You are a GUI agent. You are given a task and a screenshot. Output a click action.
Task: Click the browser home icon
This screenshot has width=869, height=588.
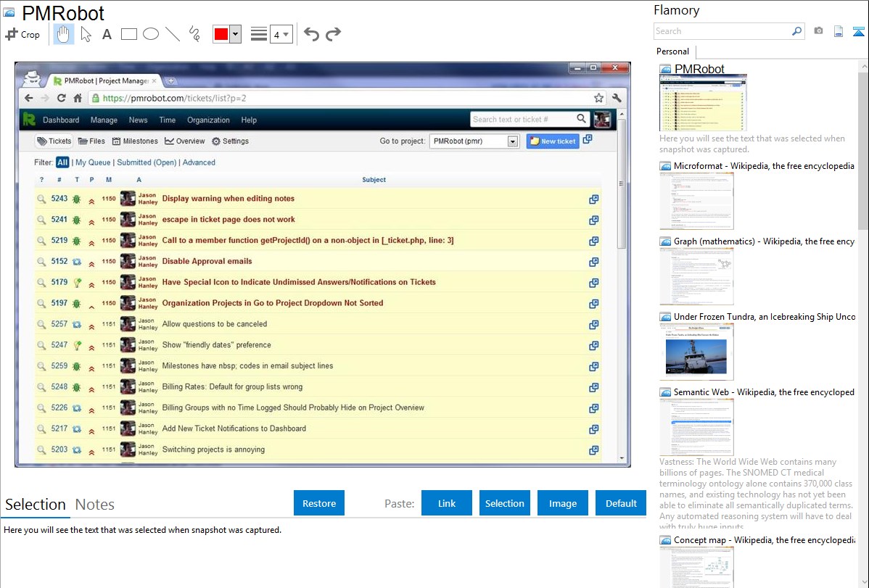pyautogui.click(x=78, y=98)
